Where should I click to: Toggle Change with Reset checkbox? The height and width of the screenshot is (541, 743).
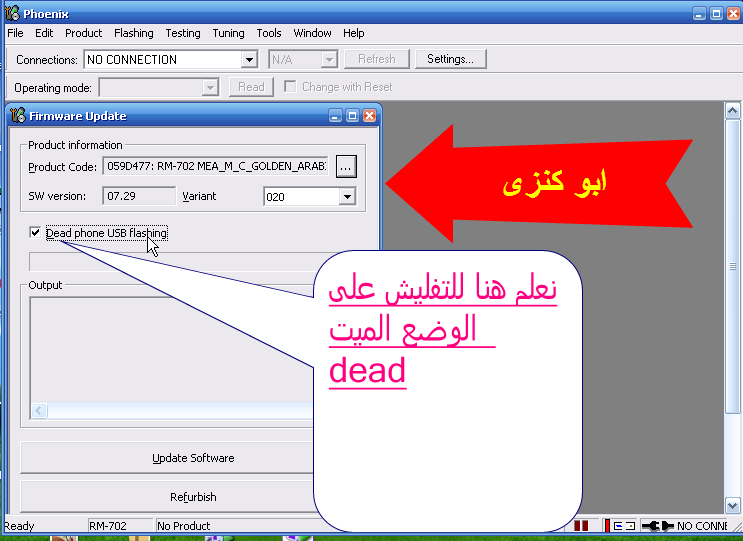tap(290, 87)
